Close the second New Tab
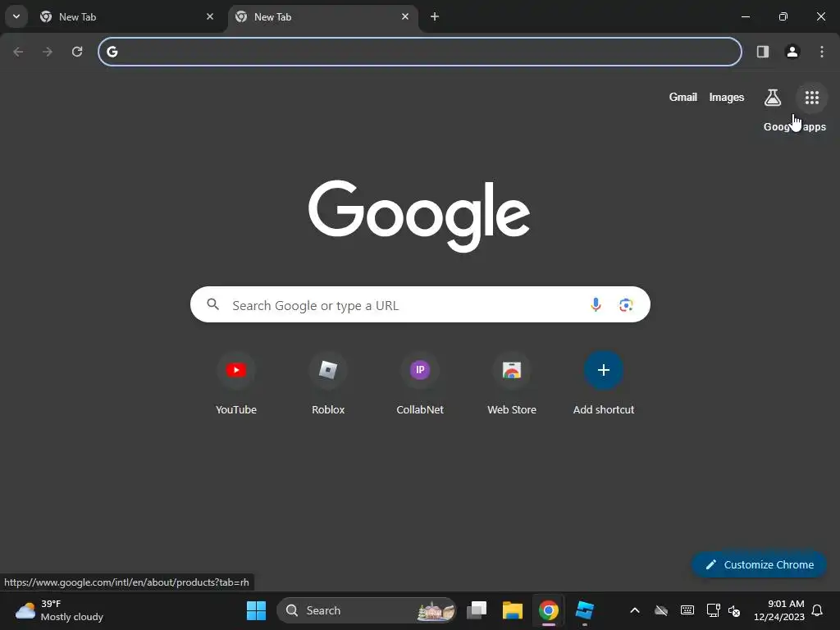This screenshot has height=630, width=840. click(405, 16)
